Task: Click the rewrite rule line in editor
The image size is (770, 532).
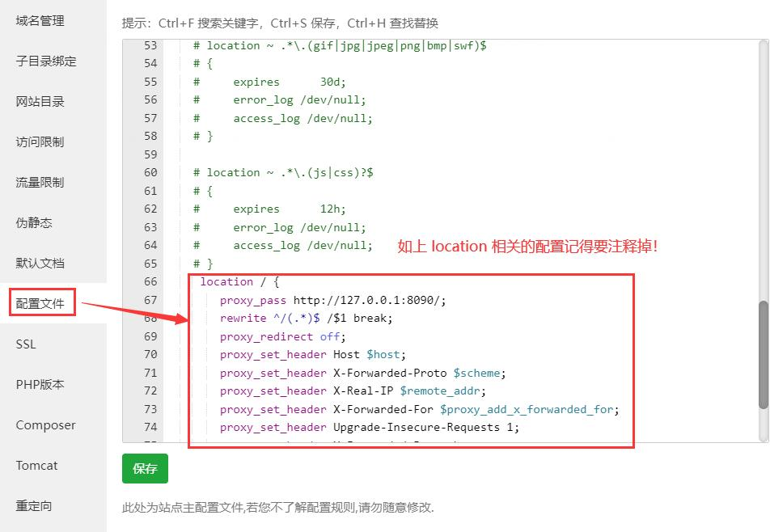Action: click(x=306, y=319)
